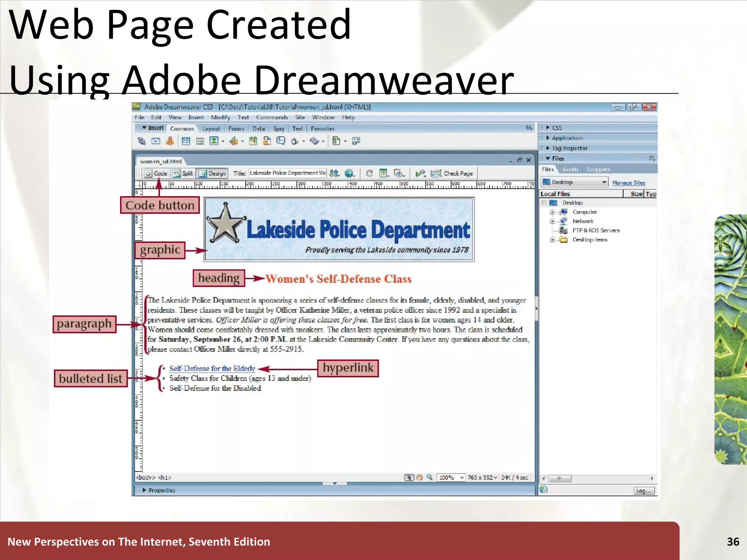This screenshot has width=747, height=560.
Task: Click the File Management arrows icon
Action: (334, 173)
